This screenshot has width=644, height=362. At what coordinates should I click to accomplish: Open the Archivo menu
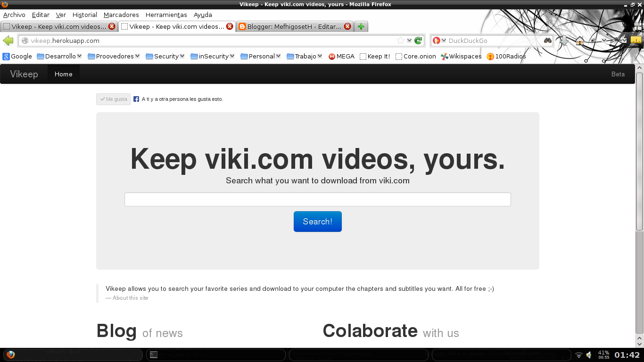(14, 15)
